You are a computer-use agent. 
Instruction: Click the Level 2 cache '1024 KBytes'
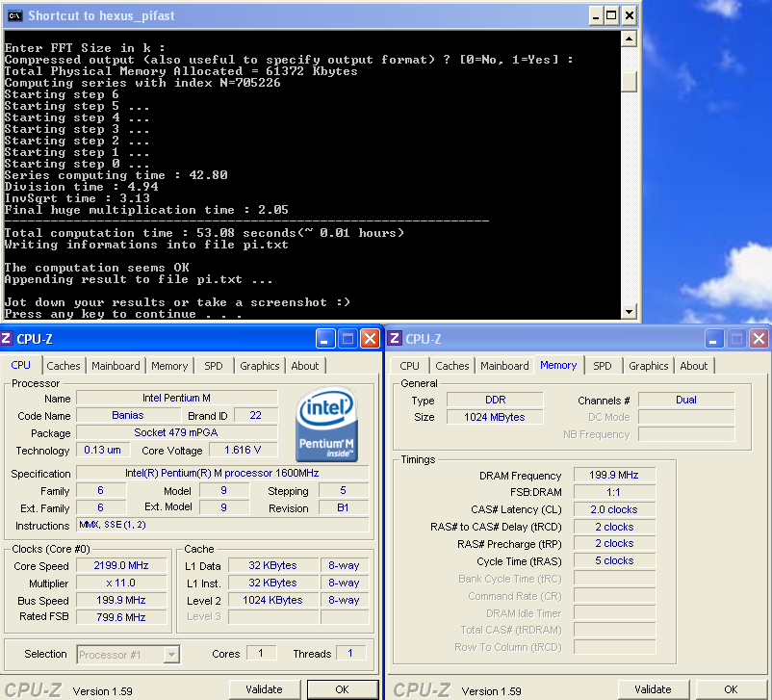[272, 600]
